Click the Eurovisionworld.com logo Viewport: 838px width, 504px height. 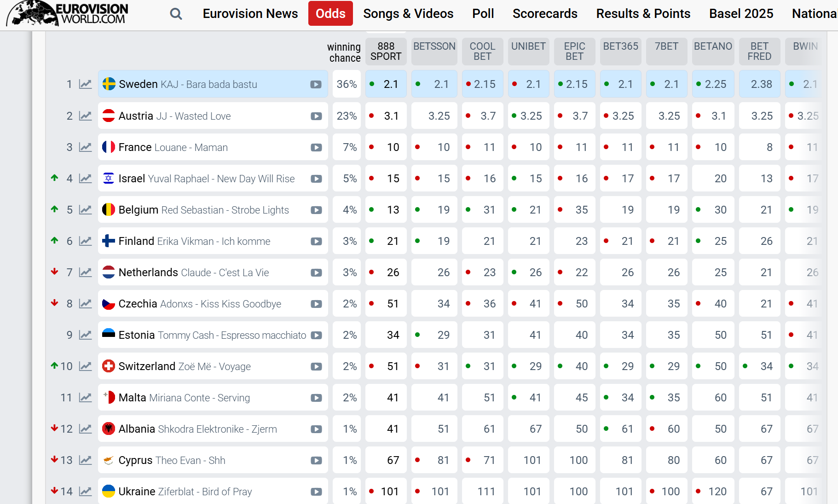(x=68, y=13)
